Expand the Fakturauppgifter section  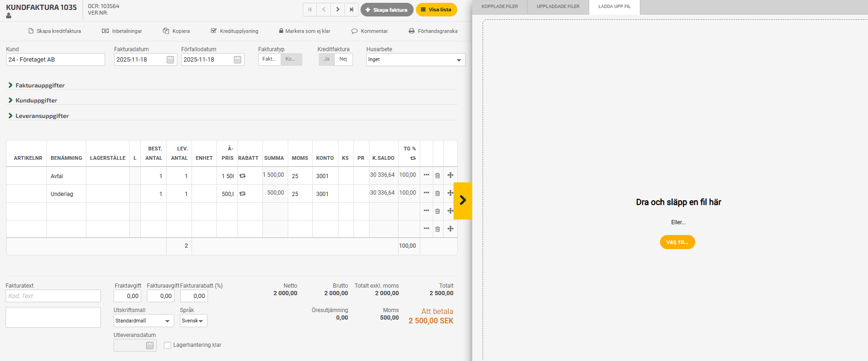[x=40, y=86]
